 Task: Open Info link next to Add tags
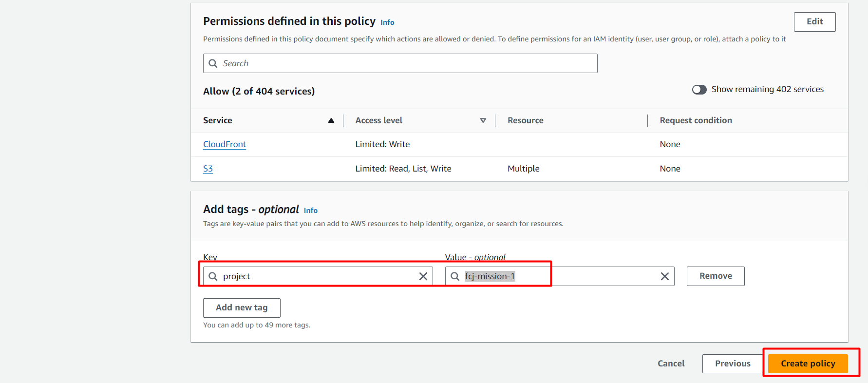coord(310,211)
